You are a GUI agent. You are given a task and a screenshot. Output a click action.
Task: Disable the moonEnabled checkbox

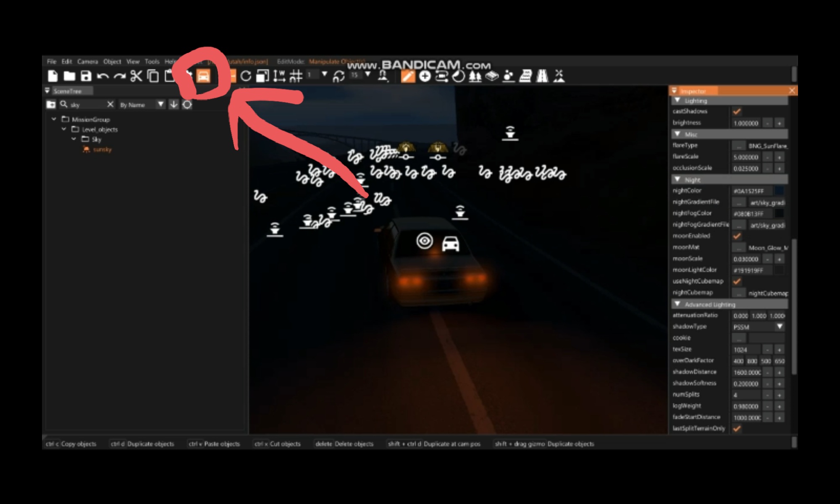(x=737, y=236)
